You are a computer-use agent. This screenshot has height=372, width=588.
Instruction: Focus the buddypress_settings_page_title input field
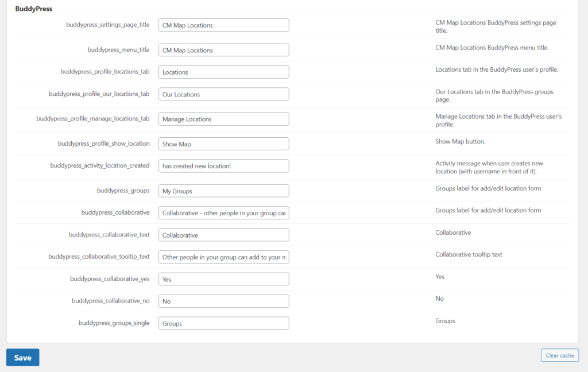click(x=223, y=25)
